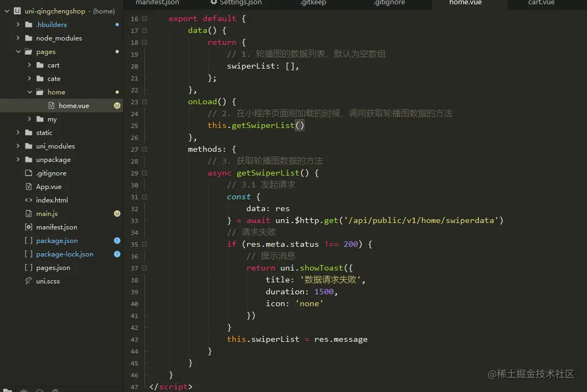The width and height of the screenshot is (587, 392).
Task: Click the untracked badge beside package-lock.json
Action: [117, 254]
